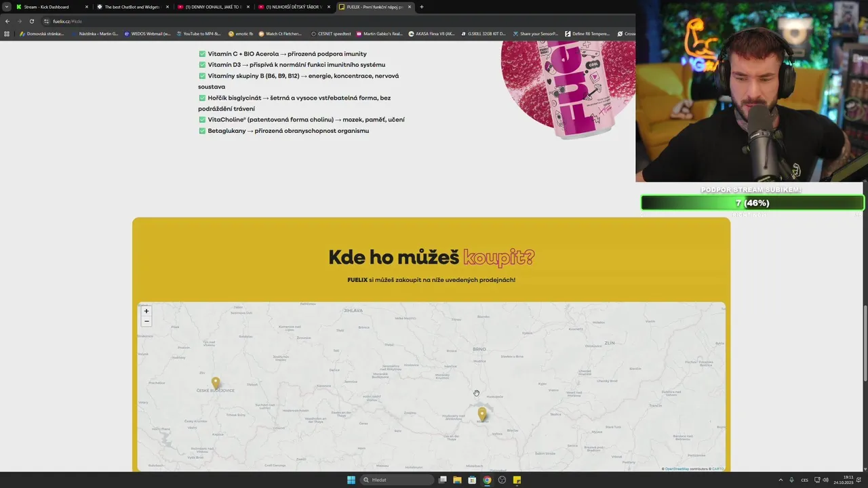Screen dimensions: 868x488
Task: Open Task View from the taskbar
Action: pos(443,480)
